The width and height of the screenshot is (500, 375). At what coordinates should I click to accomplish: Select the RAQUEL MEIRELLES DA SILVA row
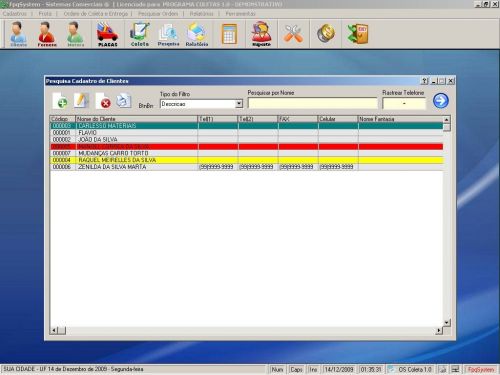(246, 160)
